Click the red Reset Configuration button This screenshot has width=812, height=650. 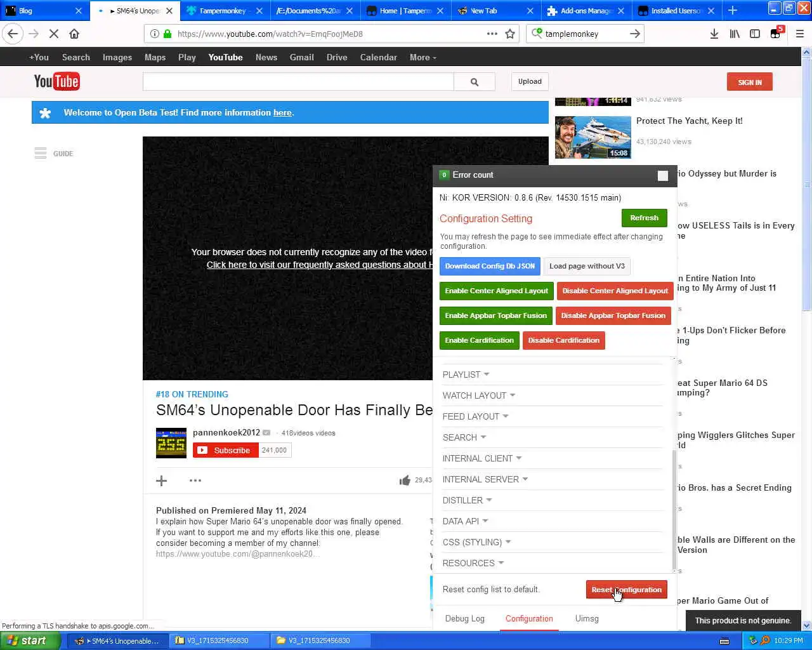pyautogui.click(x=626, y=590)
